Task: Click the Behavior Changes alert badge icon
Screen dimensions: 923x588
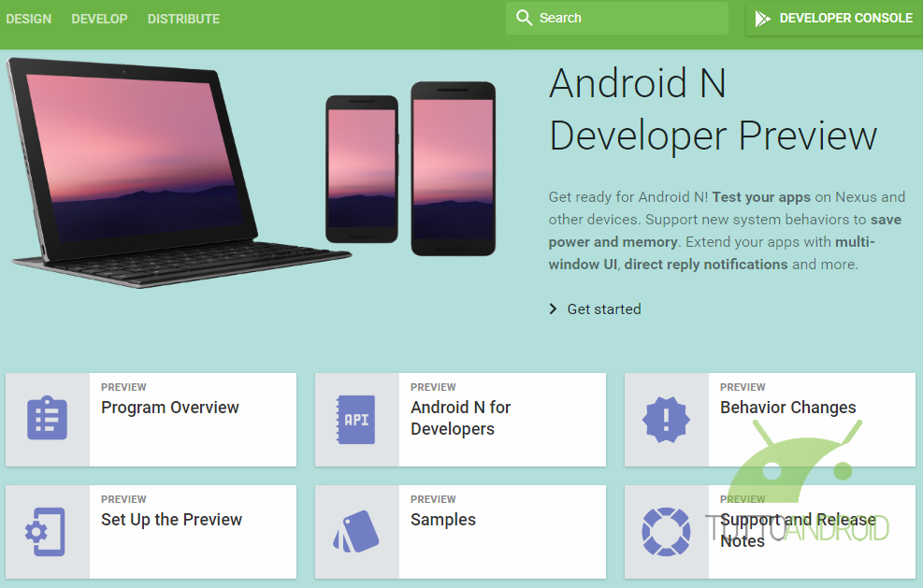Action: pyautogui.click(x=666, y=419)
